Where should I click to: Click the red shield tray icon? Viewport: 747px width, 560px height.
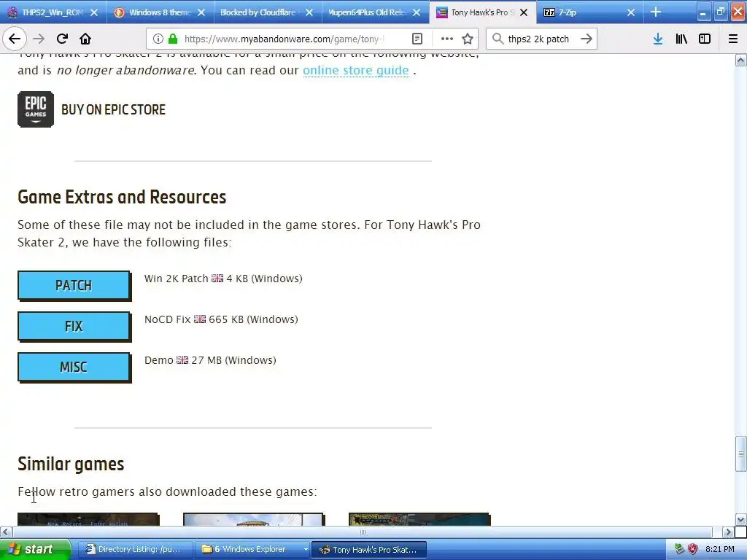coord(692,549)
